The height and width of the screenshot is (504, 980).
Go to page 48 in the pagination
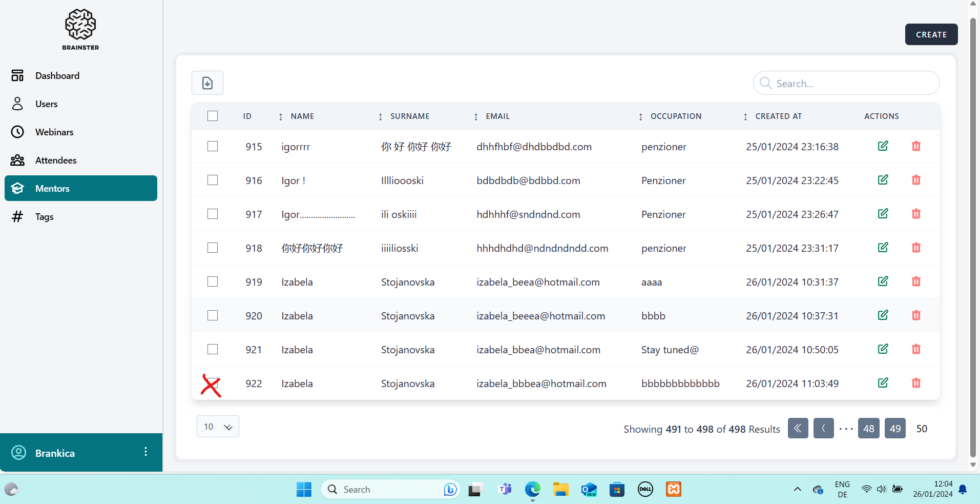(x=868, y=428)
